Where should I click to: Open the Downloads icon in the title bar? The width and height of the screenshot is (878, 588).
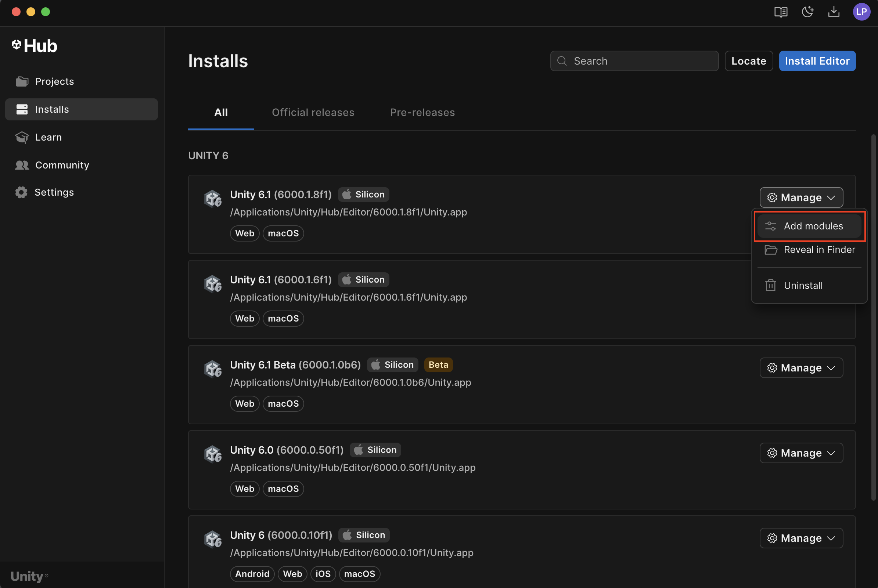(x=834, y=12)
